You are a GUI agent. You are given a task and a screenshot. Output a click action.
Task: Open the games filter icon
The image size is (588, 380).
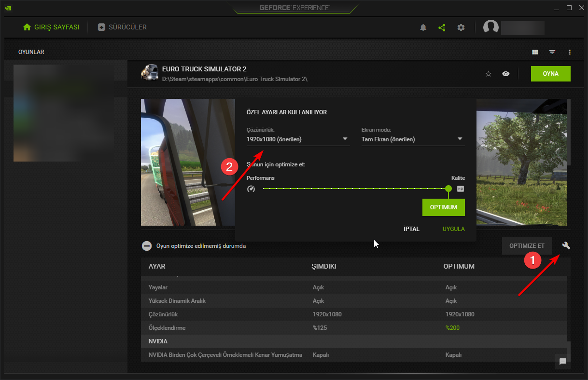click(552, 52)
